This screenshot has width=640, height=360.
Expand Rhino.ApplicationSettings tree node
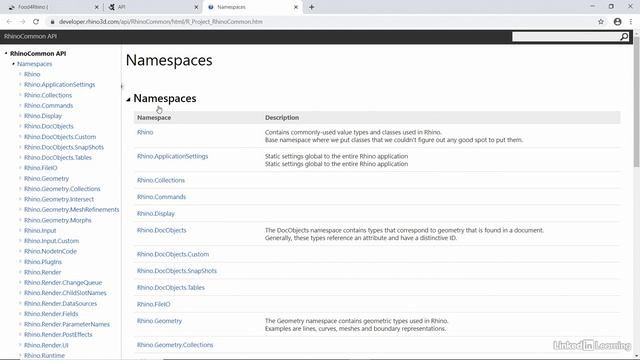tap(20, 84)
